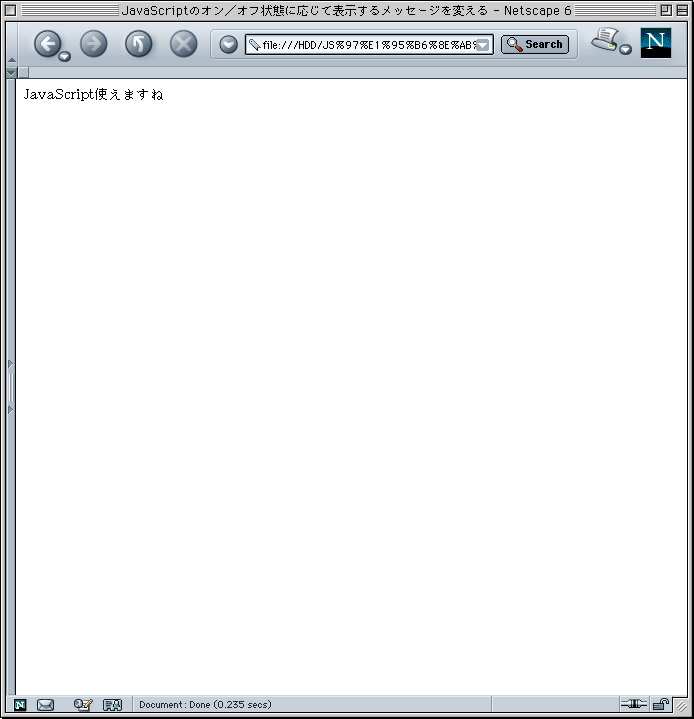Open the Back button history dropdown arrow
This screenshot has width=694, height=719.
(65, 57)
